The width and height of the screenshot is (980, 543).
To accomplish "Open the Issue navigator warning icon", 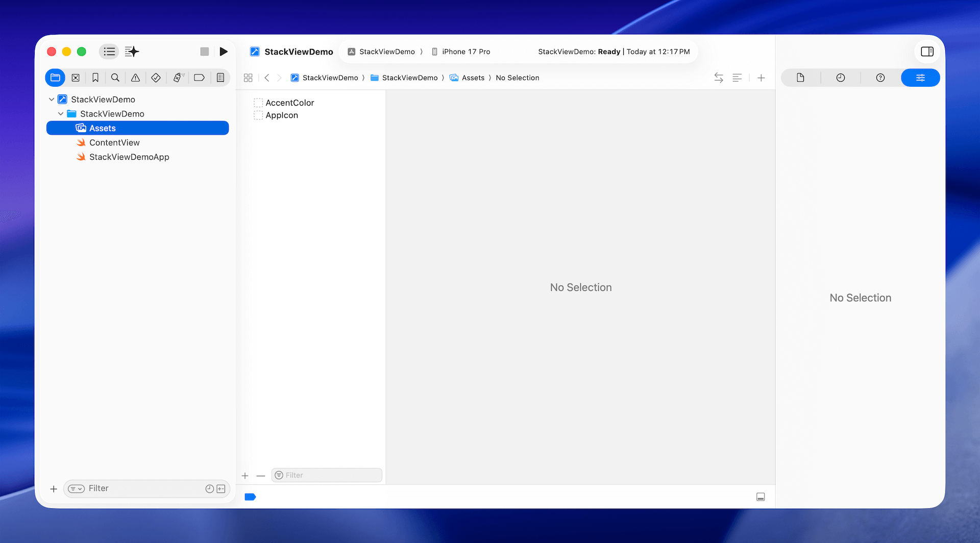I will [x=135, y=78].
